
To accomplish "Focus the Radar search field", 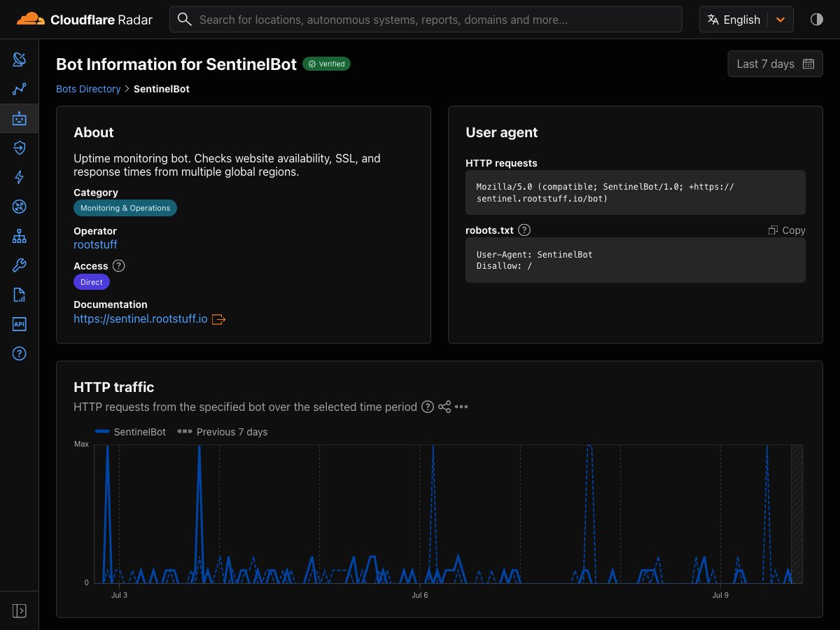I will point(426,20).
